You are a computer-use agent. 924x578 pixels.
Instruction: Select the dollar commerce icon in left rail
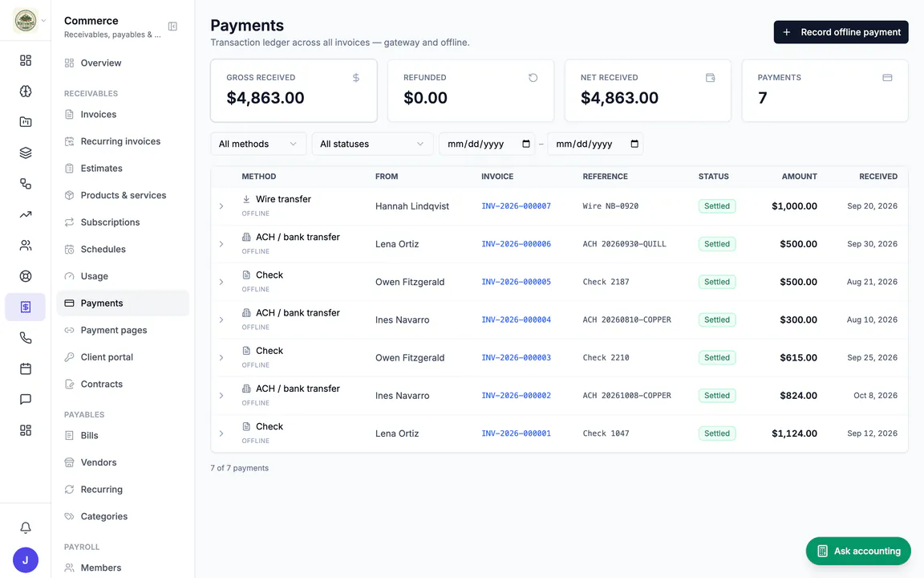click(x=26, y=307)
